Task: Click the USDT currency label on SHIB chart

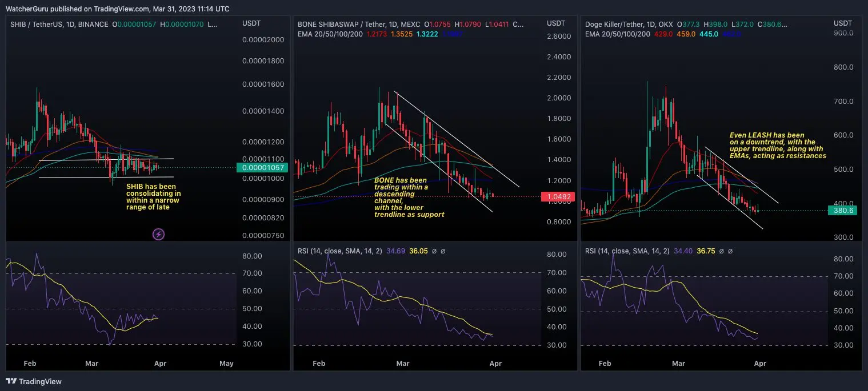Action: pos(251,23)
